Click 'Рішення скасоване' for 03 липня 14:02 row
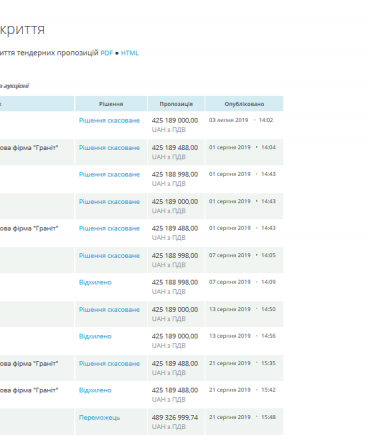Image resolution: width=368 pixels, height=445 pixels. point(109,121)
